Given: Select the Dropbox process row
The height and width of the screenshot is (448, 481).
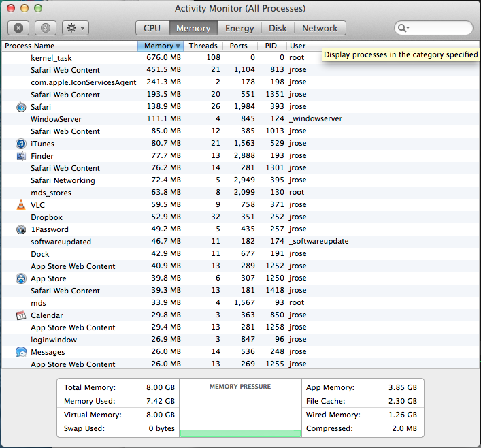Looking at the screenshot, I should (240, 217).
